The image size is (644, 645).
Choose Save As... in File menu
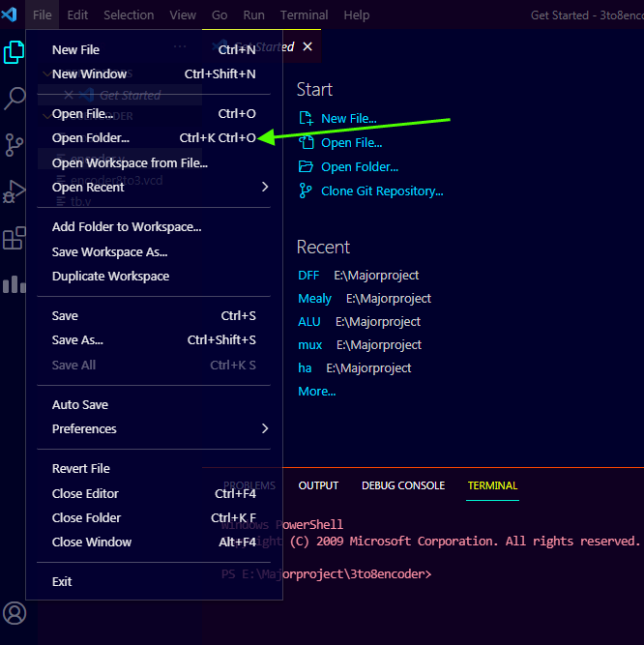154,340
